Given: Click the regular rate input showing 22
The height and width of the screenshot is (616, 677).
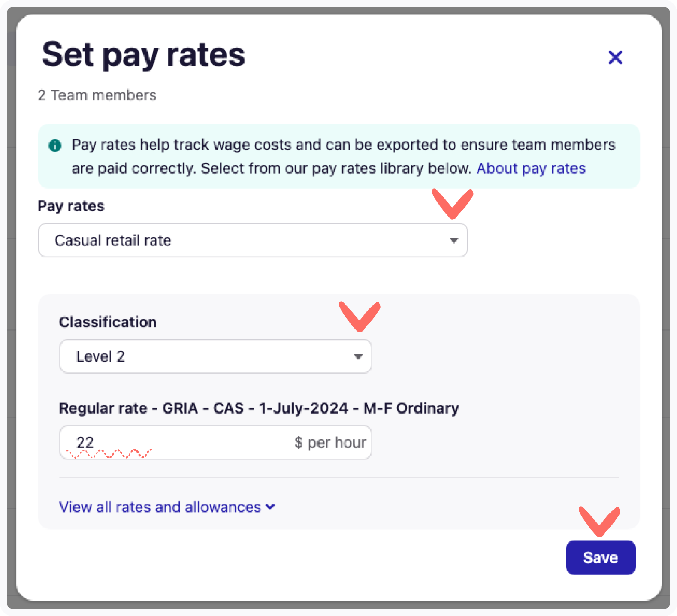Looking at the screenshot, I should tap(172, 442).
